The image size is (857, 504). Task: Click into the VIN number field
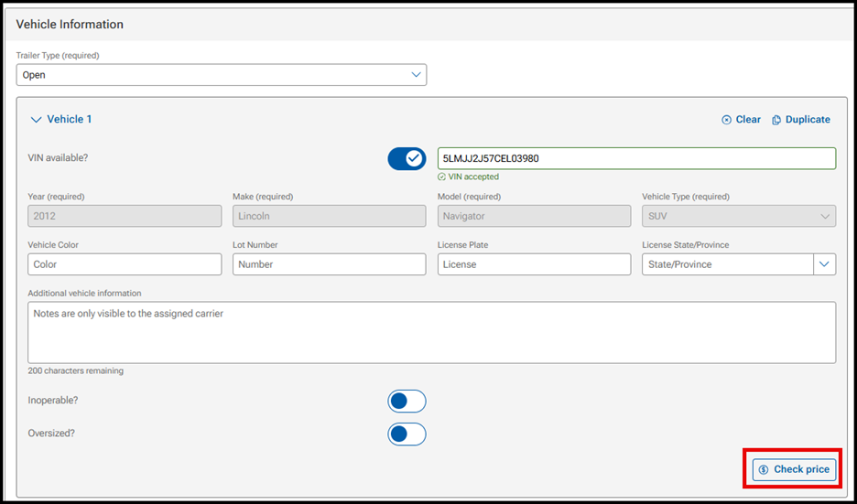(x=636, y=158)
